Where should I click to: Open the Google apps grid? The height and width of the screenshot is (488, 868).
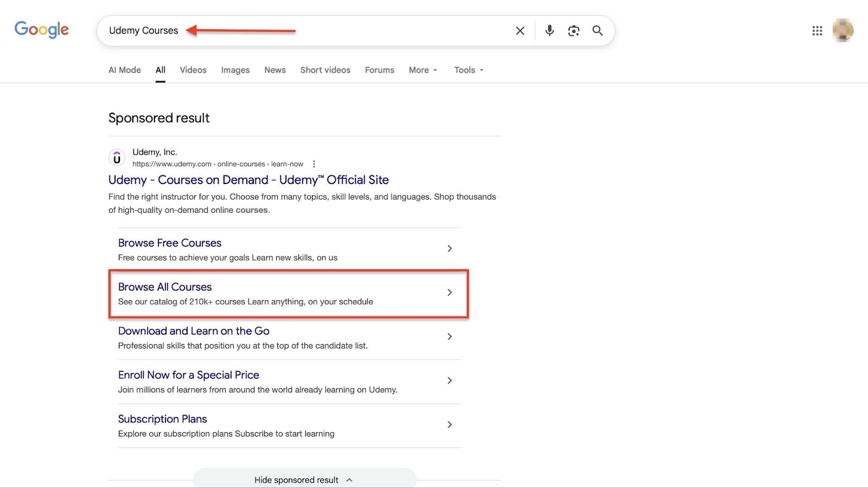pyautogui.click(x=817, y=31)
